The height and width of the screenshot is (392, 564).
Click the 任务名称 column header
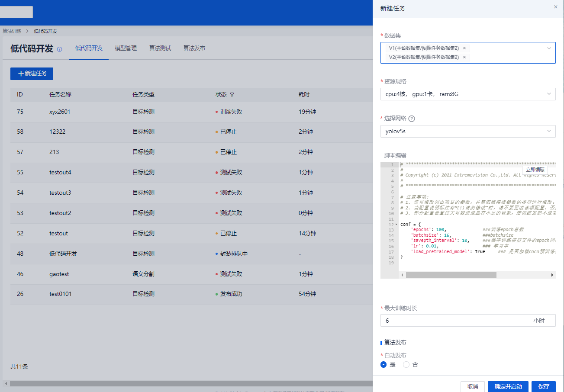(x=61, y=94)
